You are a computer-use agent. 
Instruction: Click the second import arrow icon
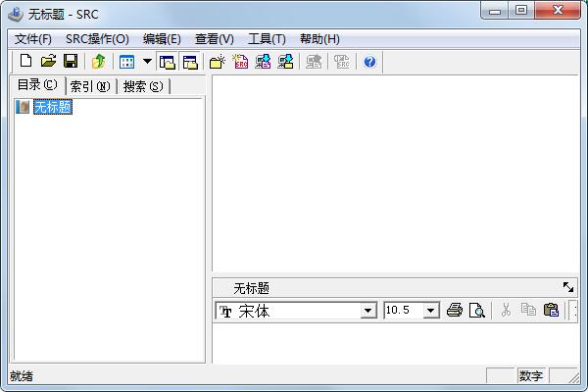pos(286,62)
